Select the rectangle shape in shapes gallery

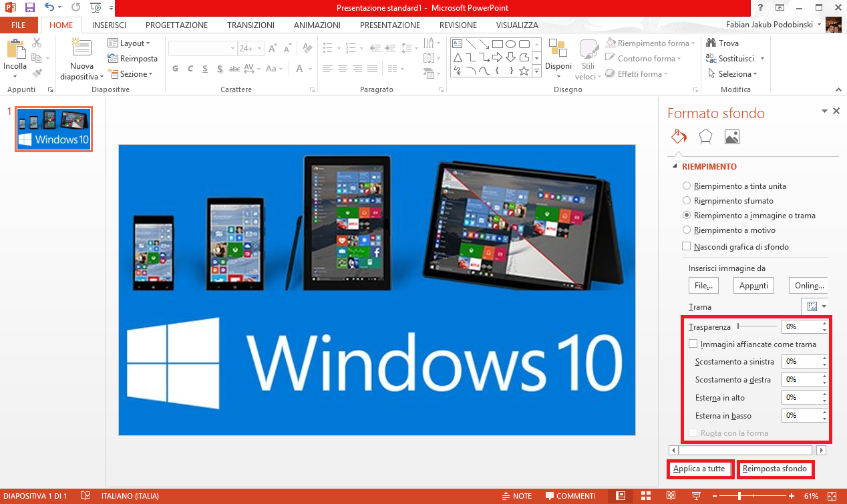click(497, 44)
